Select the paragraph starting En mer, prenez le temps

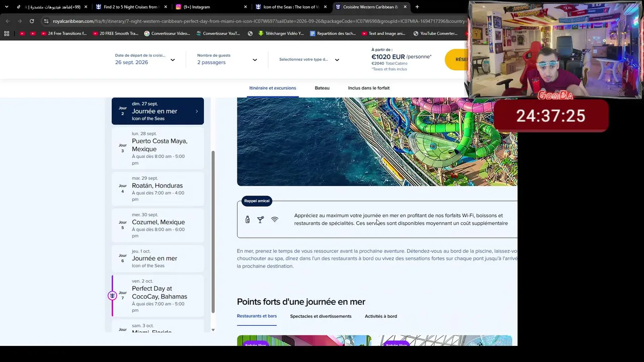coord(377,258)
